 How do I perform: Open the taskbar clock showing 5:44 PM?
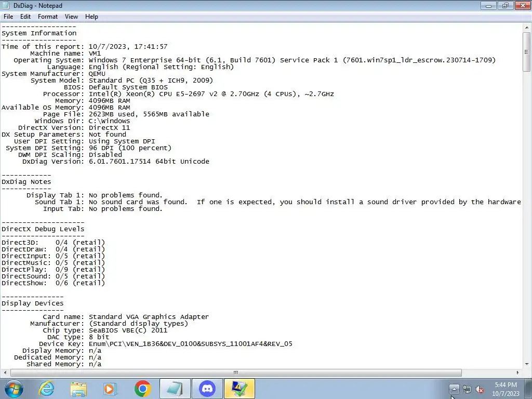pyautogui.click(x=506, y=389)
